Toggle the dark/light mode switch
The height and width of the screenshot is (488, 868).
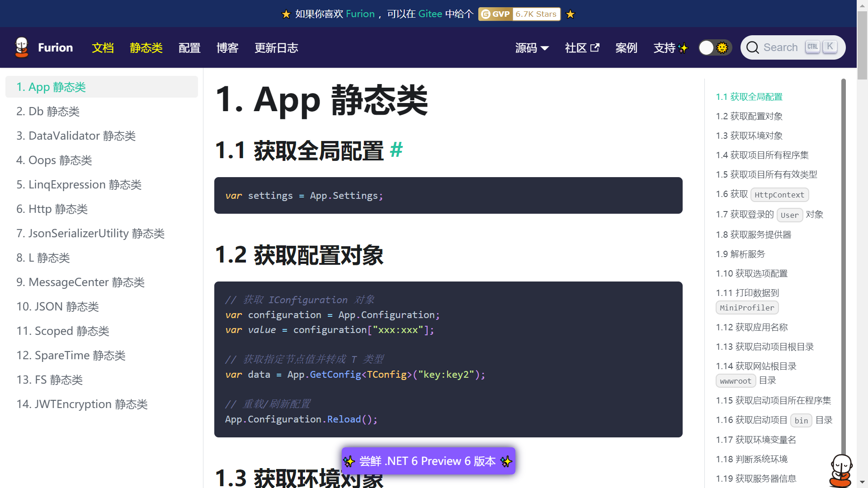coord(714,47)
